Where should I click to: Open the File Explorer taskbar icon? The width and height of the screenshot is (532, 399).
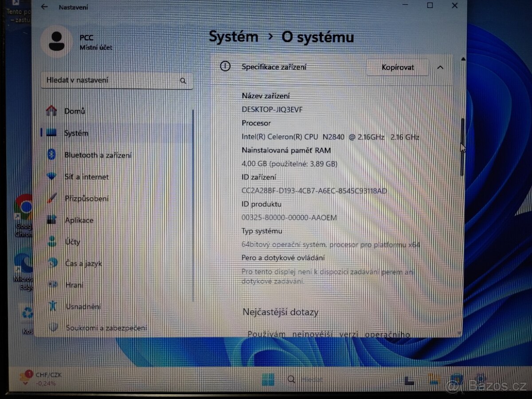pos(433,379)
